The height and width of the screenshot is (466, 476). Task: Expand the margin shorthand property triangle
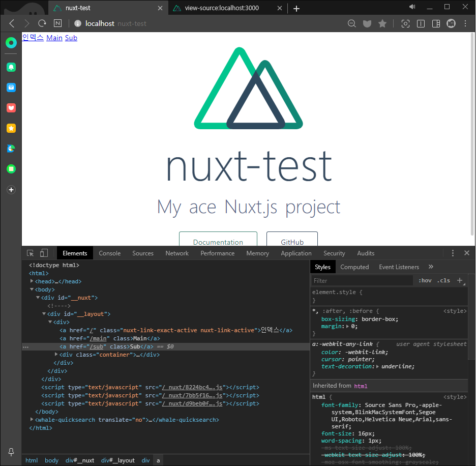coord(347,326)
